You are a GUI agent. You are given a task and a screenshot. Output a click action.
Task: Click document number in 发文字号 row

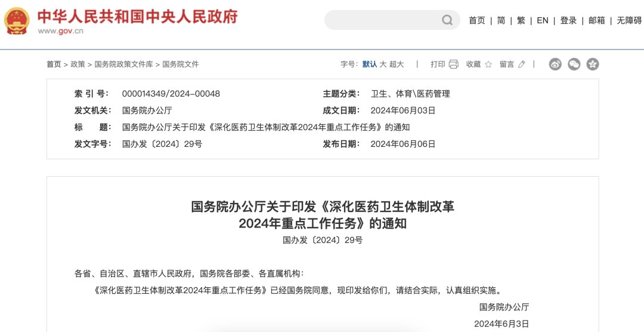click(x=162, y=144)
